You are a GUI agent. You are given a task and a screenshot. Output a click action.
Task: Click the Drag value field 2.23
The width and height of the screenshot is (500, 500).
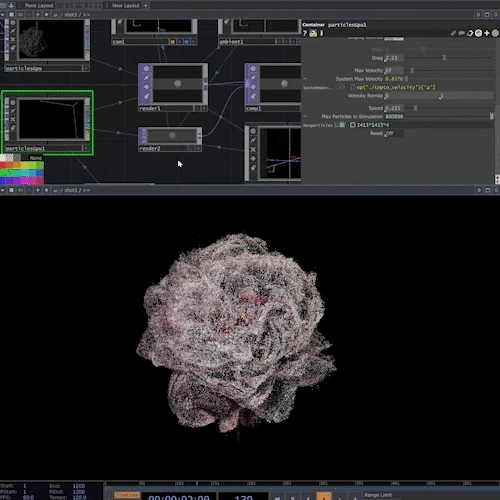click(394, 58)
